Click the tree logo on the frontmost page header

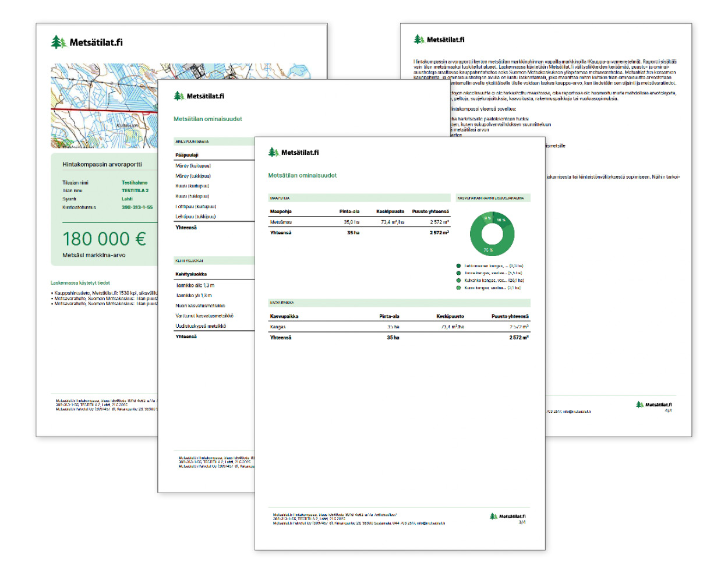coord(273,153)
